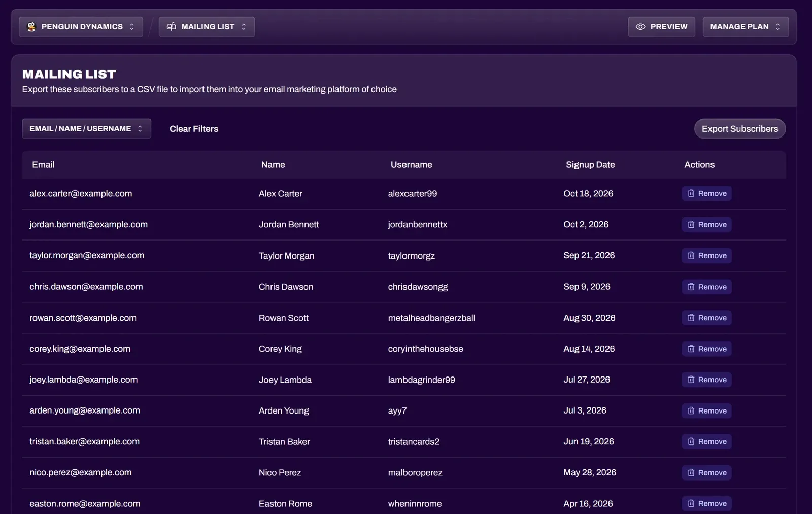The width and height of the screenshot is (812, 514).
Task: Open the Penguin Dynamics workspace switcher
Action: (81, 27)
